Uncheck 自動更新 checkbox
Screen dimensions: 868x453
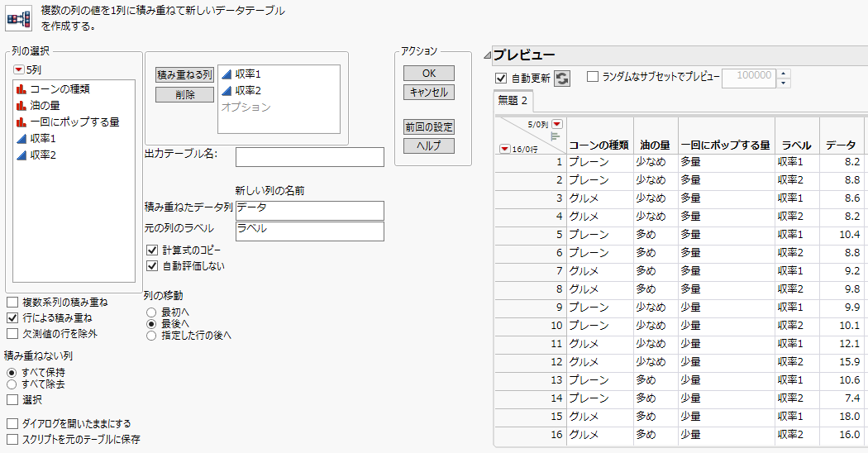[500, 78]
